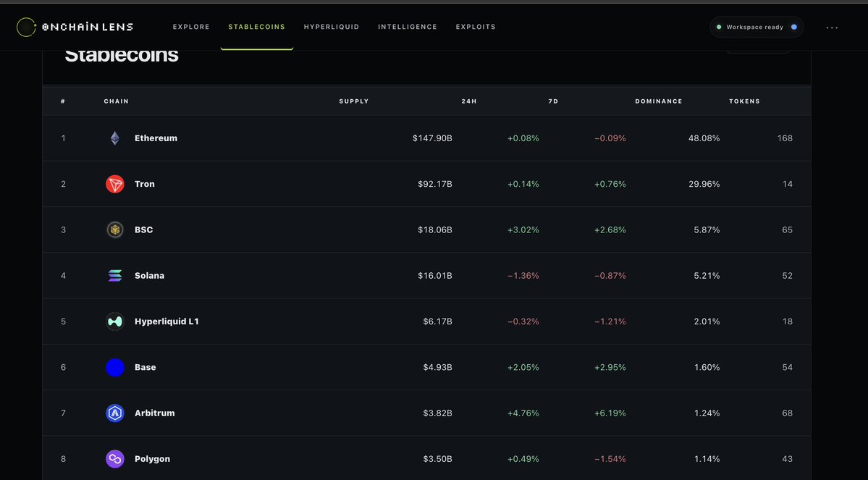This screenshot has height=480, width=868.
Task: Open the Polygon chain name
Action: [x=152, y=459]
